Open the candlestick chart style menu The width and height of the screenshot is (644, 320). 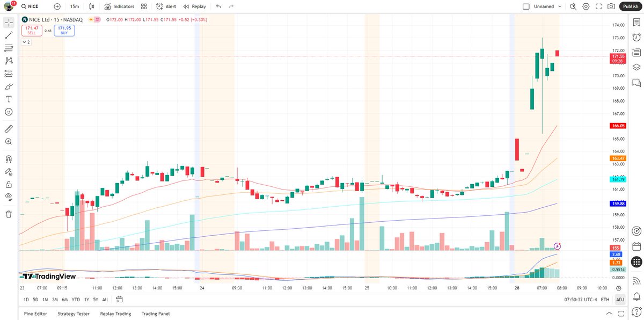(x=92, y=6)
